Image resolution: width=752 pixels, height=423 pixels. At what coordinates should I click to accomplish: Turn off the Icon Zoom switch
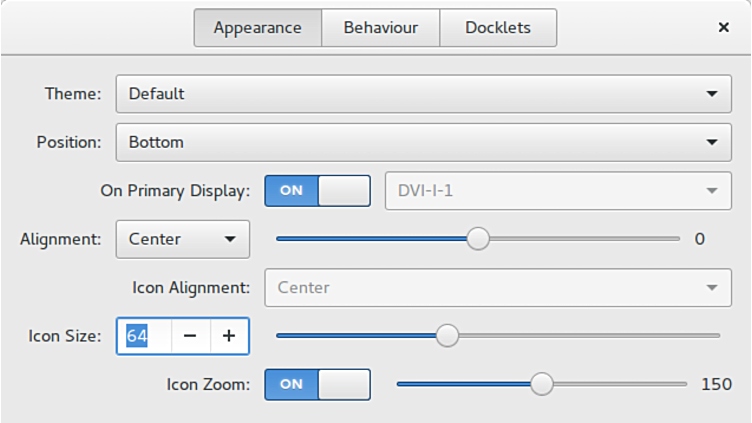click(x=317, y=384)
